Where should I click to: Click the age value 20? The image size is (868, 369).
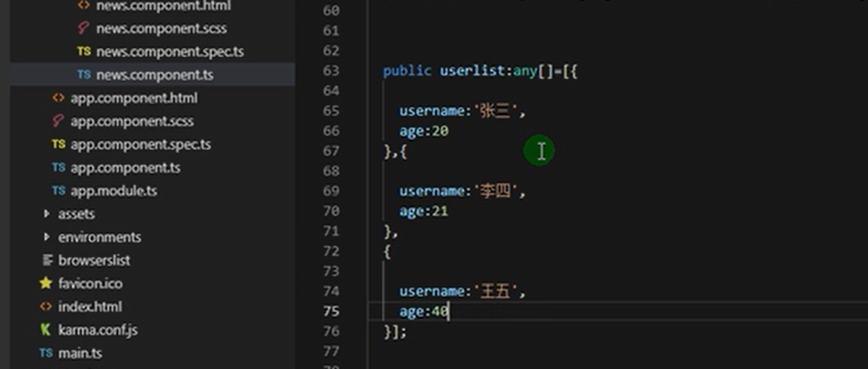point(440,131)
